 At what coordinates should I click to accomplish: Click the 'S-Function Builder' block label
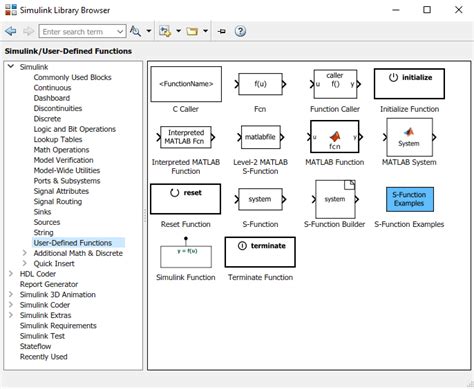point(335,224)
